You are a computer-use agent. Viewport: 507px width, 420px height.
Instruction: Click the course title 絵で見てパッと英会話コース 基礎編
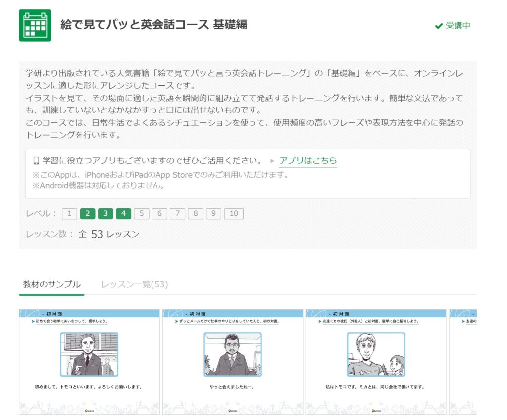153,25
